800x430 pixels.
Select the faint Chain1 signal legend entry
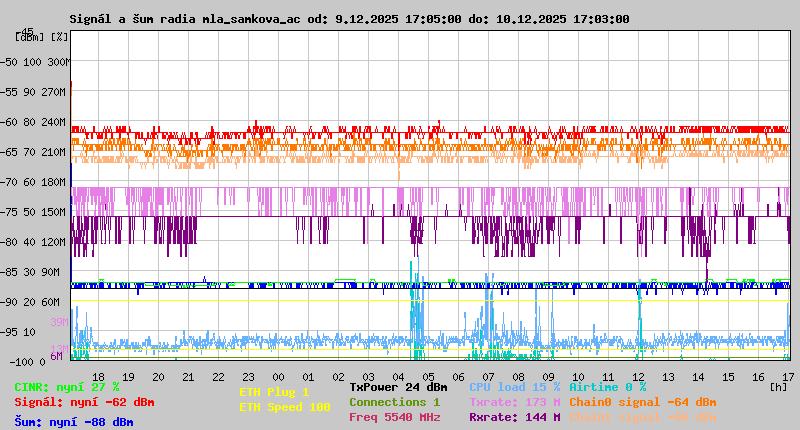[x=643, y=417]
